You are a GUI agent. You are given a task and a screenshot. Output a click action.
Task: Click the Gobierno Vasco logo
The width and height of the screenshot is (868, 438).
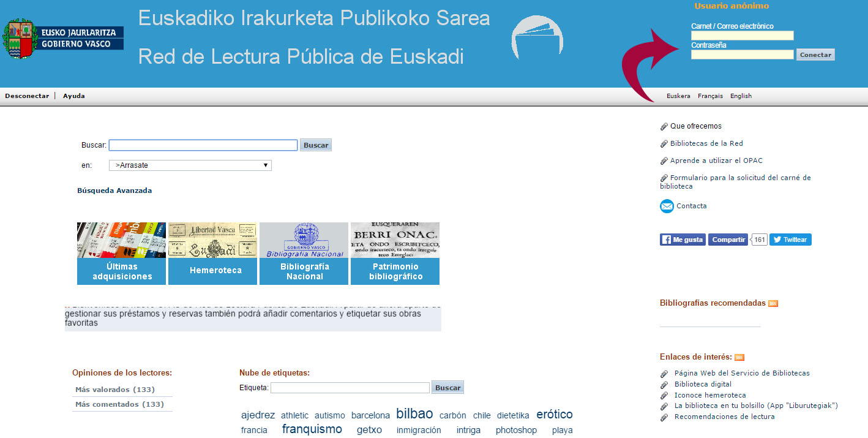pos(64,38)
